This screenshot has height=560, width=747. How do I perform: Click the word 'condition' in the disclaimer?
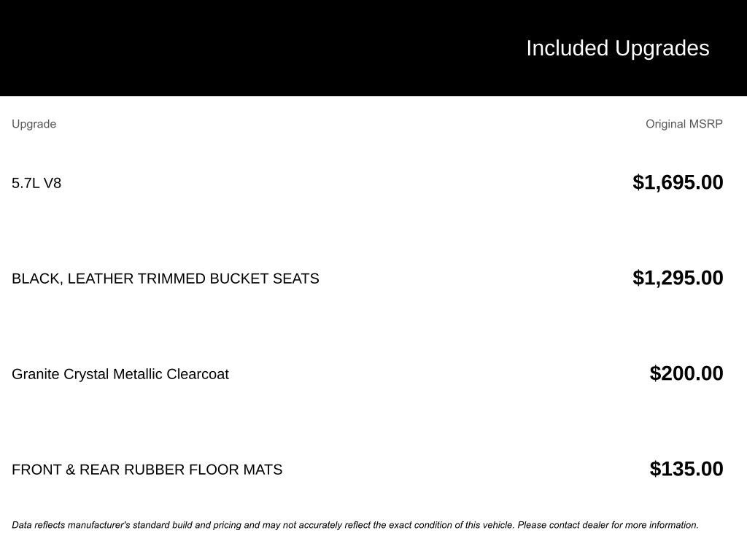433,525
